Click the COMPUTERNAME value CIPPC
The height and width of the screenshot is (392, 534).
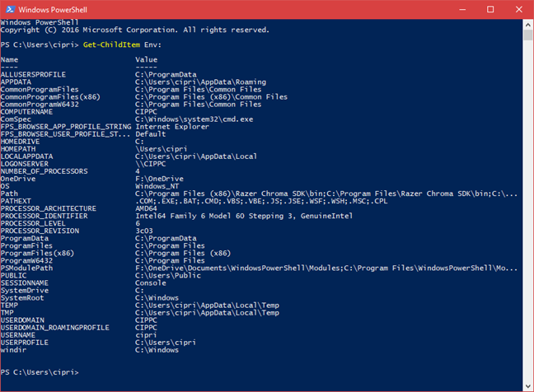[146, 112]
